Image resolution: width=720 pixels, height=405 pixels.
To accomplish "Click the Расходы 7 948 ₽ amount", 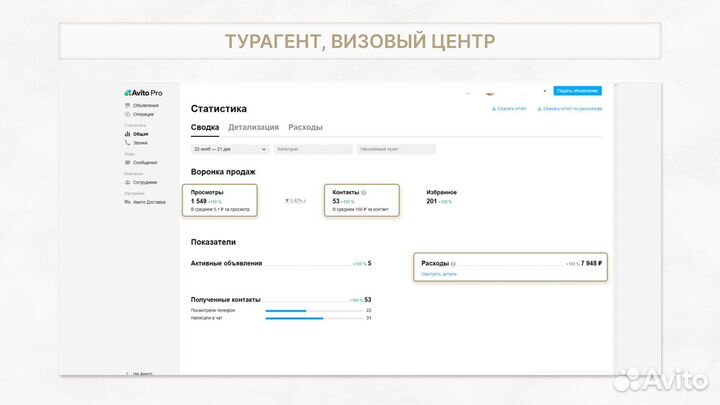I will (591, 264).
